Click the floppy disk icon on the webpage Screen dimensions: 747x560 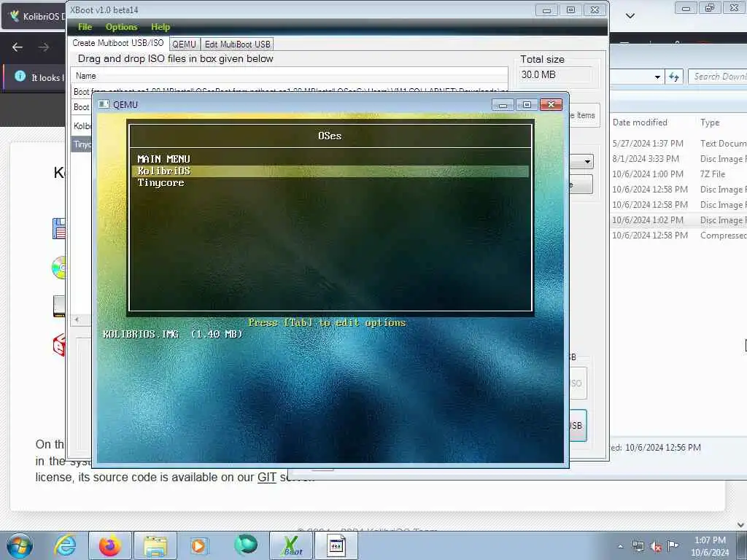[x=58, y=228]
